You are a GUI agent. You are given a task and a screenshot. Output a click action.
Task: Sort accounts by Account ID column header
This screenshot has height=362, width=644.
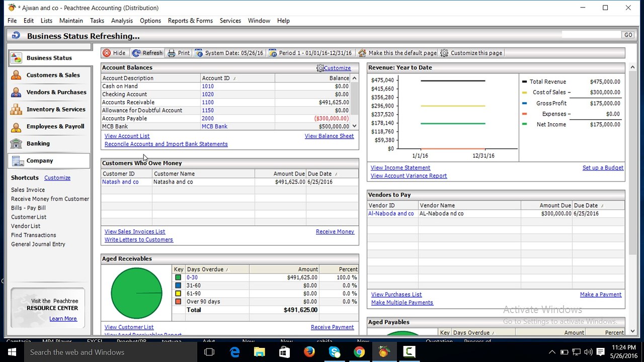237,78
